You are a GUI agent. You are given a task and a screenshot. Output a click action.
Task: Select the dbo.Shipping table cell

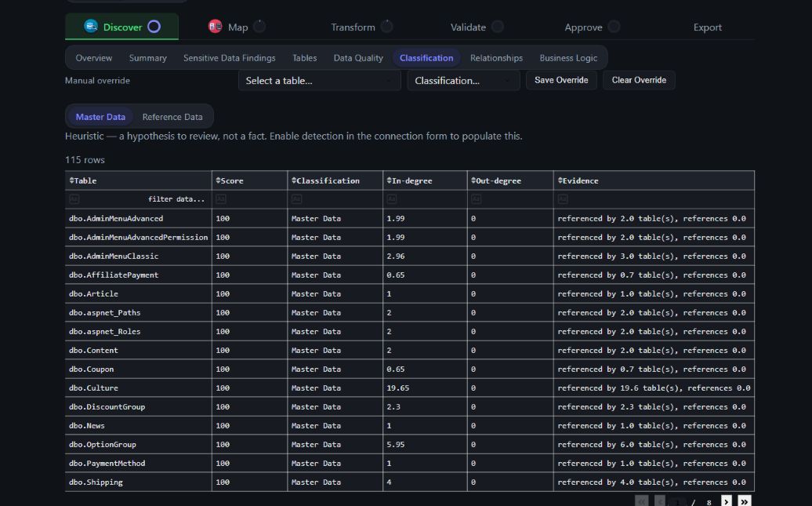click(x=138, y=482)
